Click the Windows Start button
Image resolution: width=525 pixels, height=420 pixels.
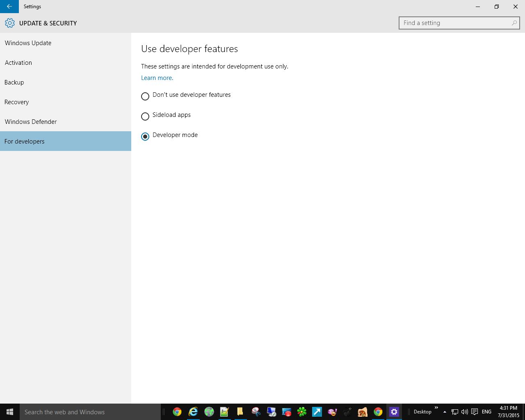[10, 412]
